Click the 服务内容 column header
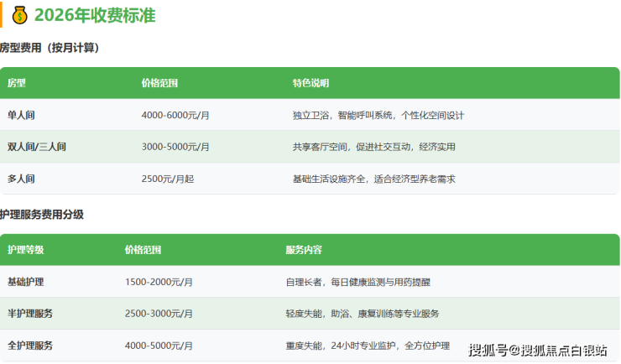 [x=304, y=250]
